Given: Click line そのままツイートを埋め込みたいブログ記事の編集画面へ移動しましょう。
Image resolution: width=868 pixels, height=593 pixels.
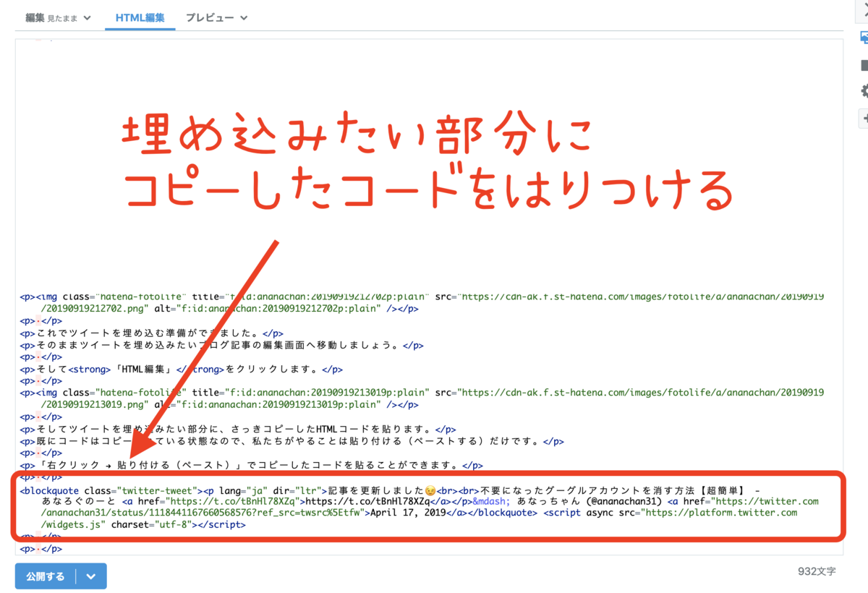Looking at the screenshot, I should click(x=221, y=345).
